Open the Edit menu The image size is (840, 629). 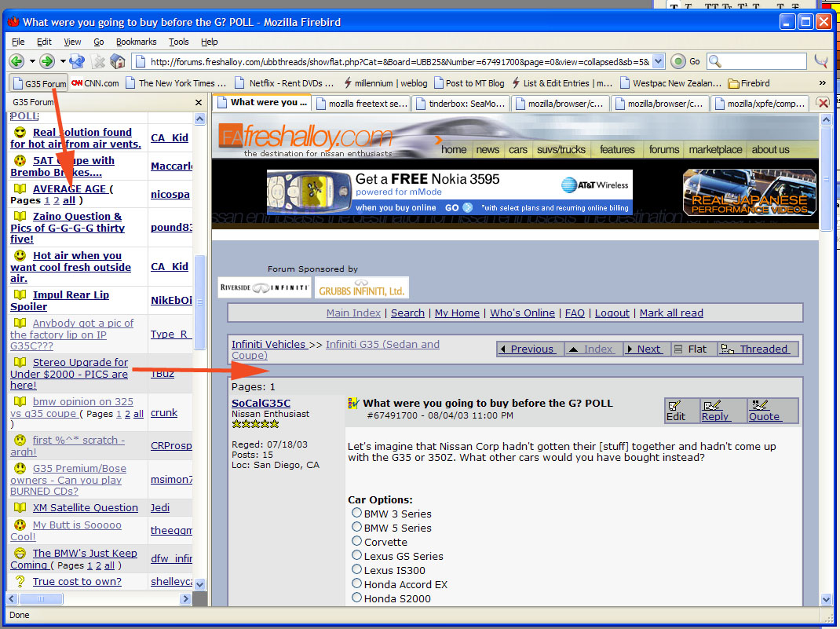click(x=44, y=42)
